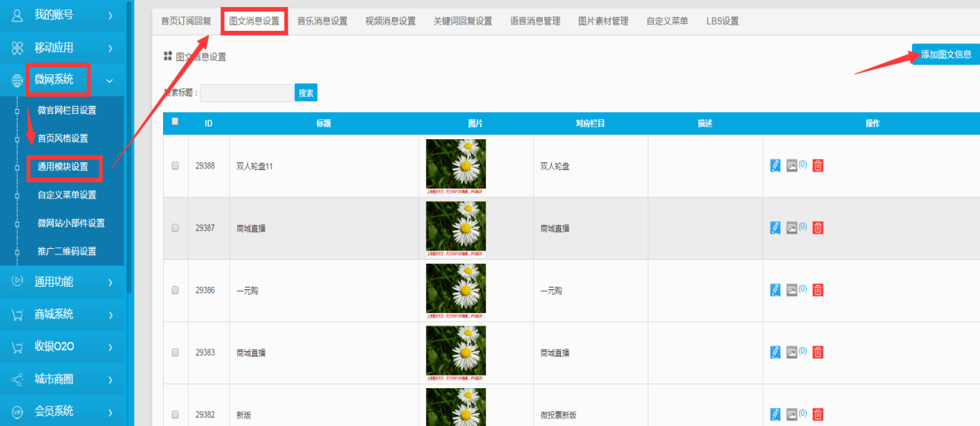Expand 商城系统 chevron arrow
This screenshot has width=980, height=426.
[x=110, y=314]
